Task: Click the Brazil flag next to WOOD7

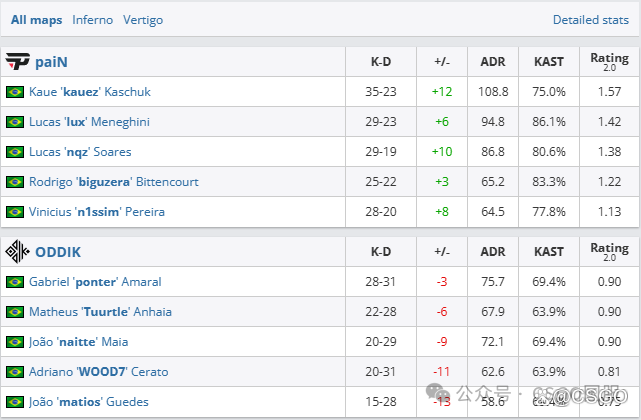Action: [15, 372]
